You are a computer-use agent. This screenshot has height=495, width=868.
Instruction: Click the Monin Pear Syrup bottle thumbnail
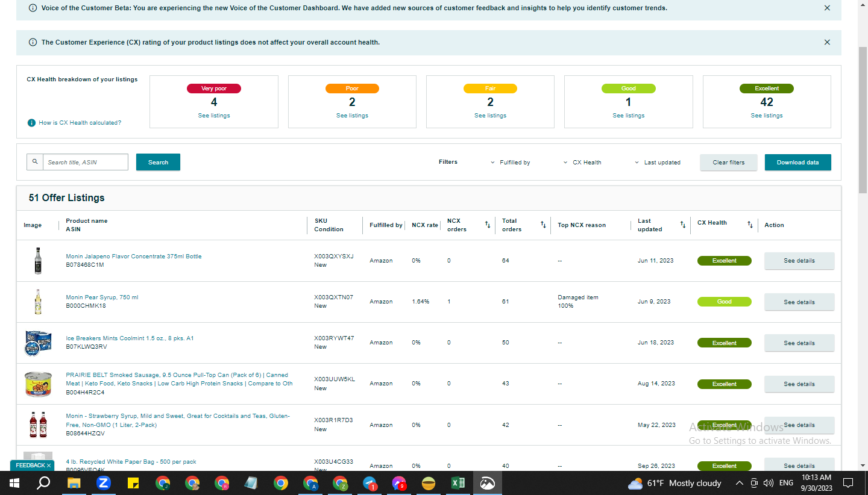pos(38,302)
